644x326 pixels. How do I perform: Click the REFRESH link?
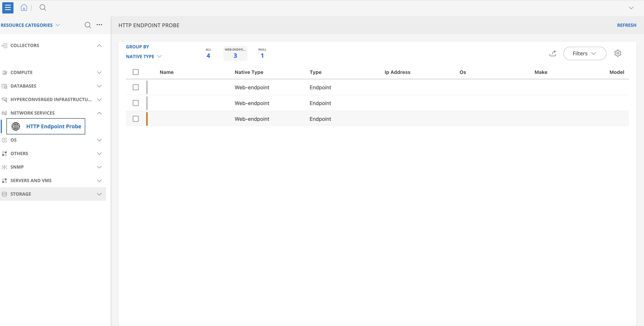coord(627,25)
